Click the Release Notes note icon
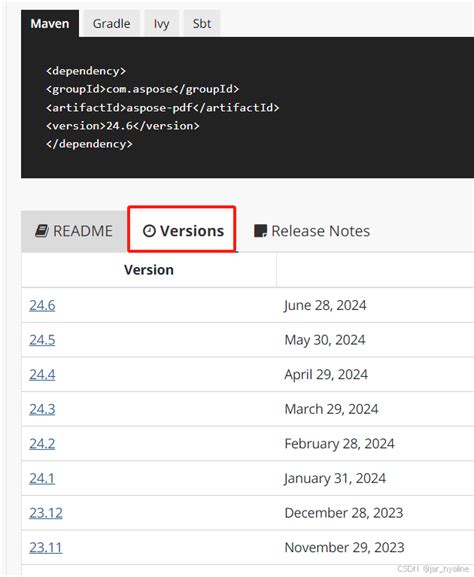Image resolution: width=474 pixels, height=577 pixels. point(261,231)
